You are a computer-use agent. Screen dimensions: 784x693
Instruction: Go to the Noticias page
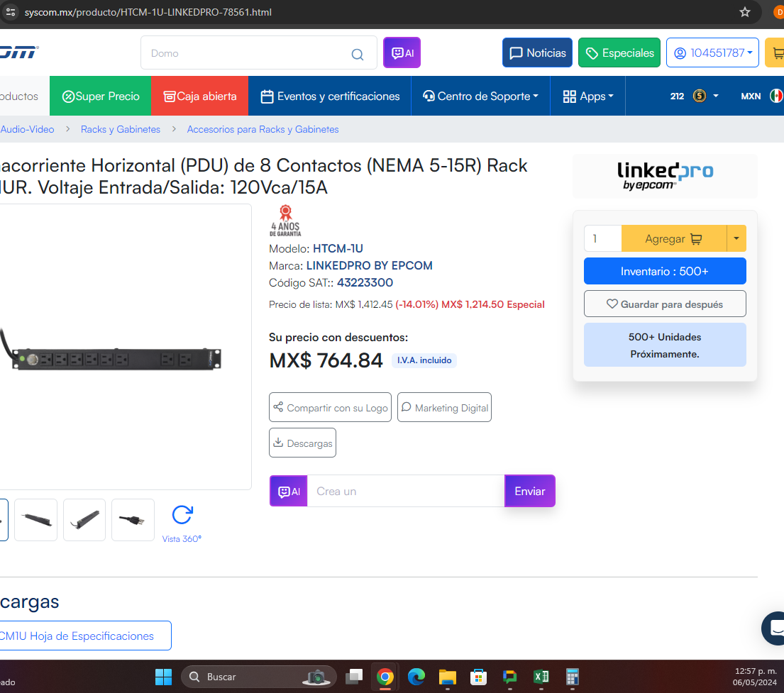pos(538,52)
